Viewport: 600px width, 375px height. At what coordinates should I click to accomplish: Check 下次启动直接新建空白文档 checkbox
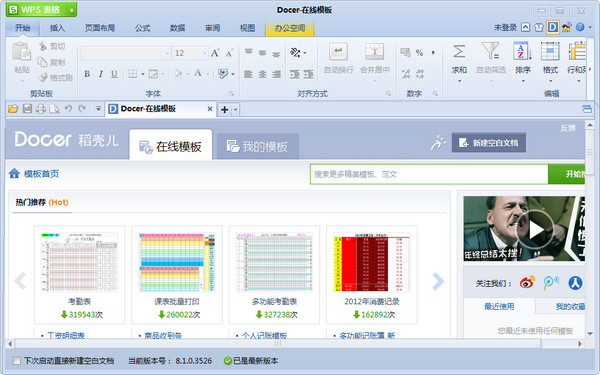[x=16, y=360]
